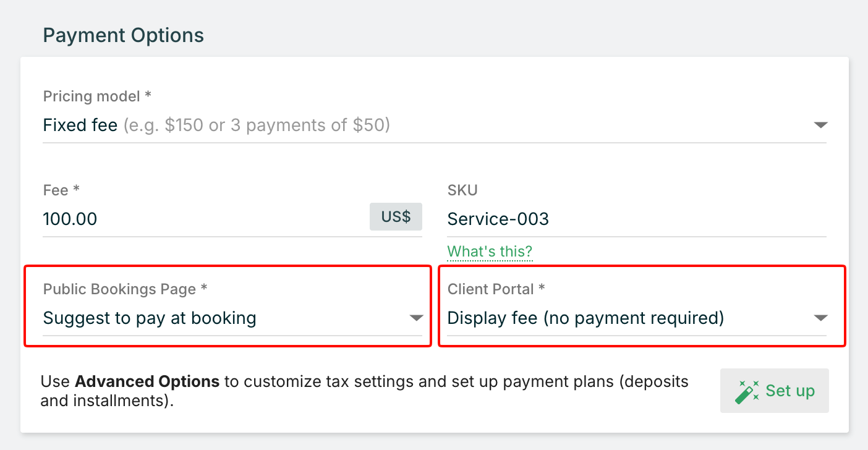
Task: Click the "e.g. $150 or 3 payments" hint
Action: (x=257, y=125)
